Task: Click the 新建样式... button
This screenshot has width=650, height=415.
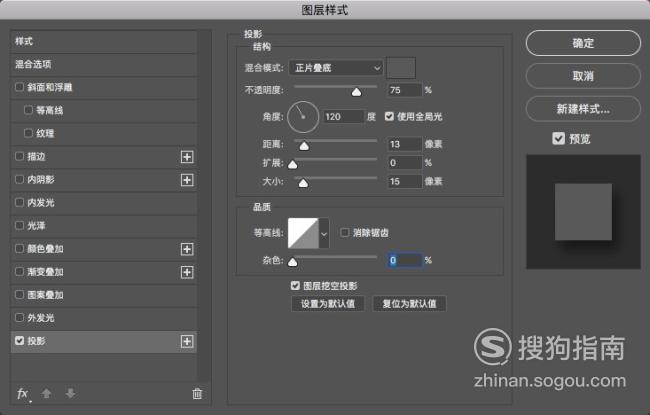Action: tap(583, 109)
